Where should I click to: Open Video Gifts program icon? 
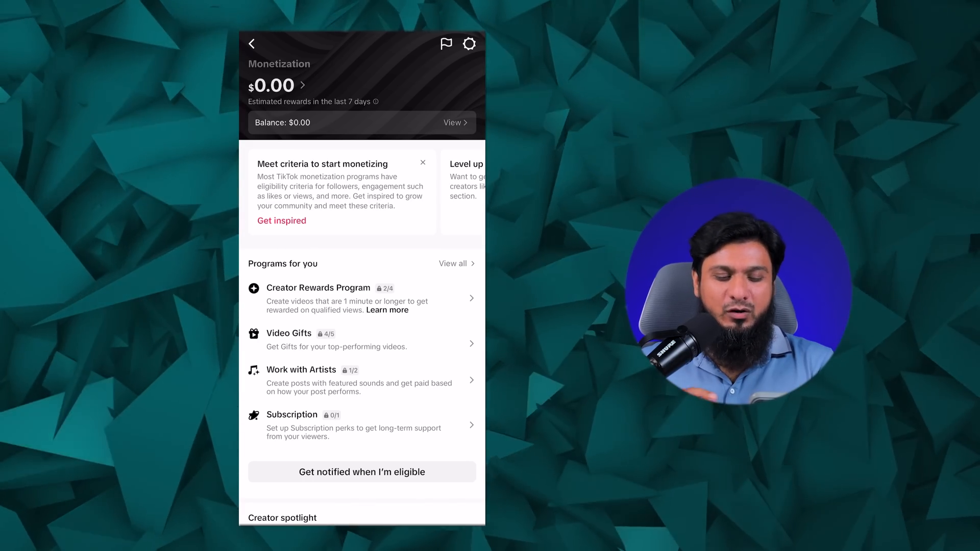pyautogui.click(x=254, y=333)
